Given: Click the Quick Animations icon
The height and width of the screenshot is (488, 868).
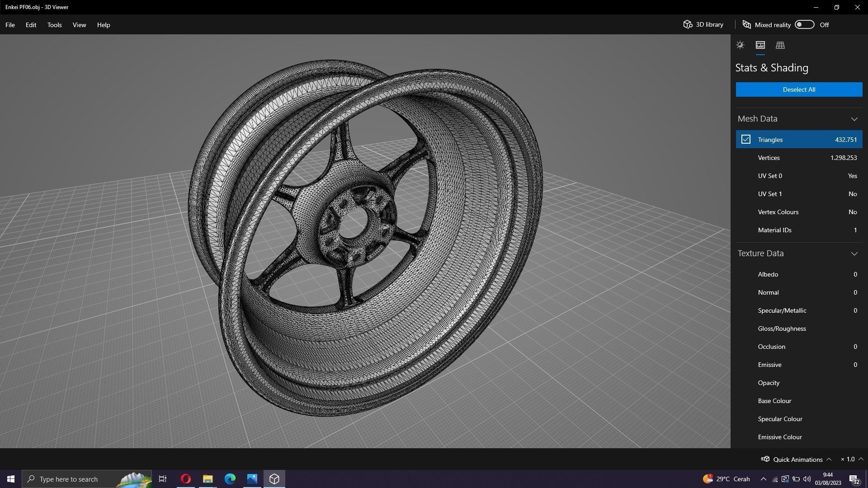Looking at the screenshot, I should [765, 459].
